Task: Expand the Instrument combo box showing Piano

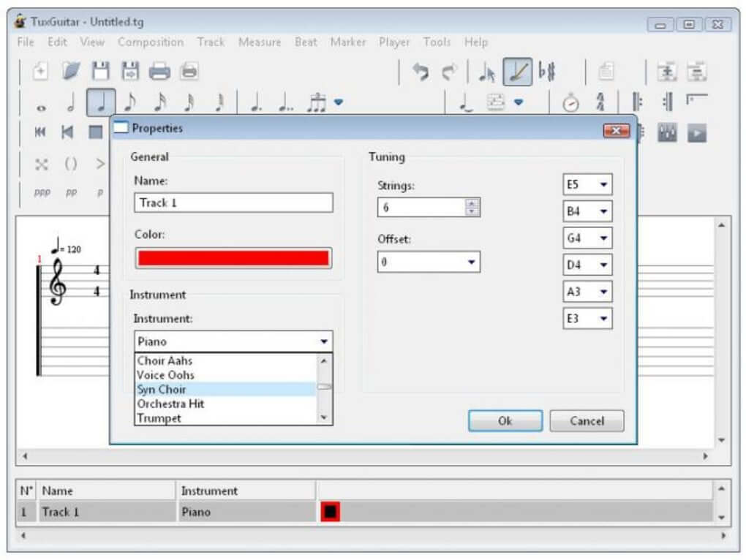Action: pos(323,341)
